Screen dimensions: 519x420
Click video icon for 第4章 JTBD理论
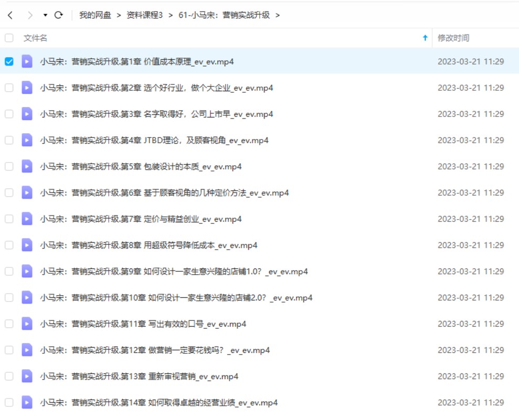[x=27, y=140]
